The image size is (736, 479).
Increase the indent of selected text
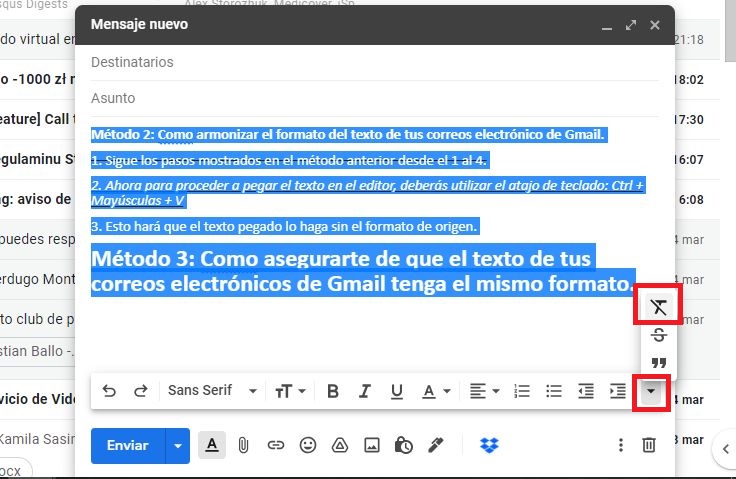click(x=618, y=391)
